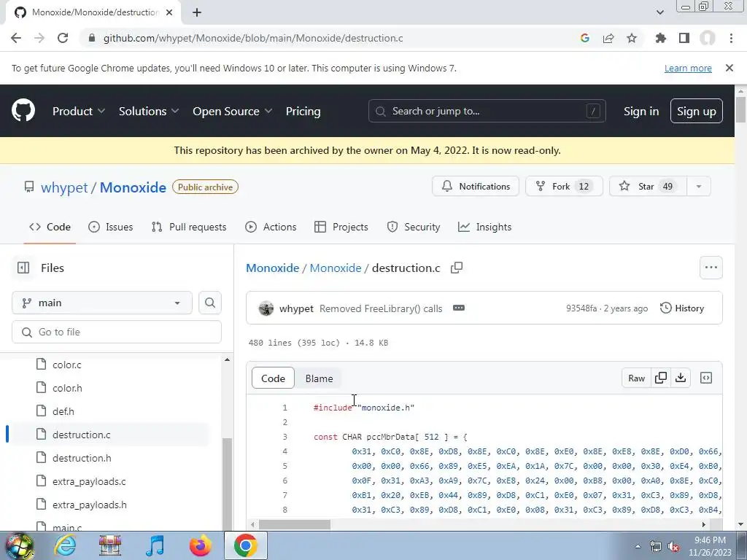Screen dimensions: 747x560
Task: Open the music app from the taskbar
Action: [x=155, y=545]
